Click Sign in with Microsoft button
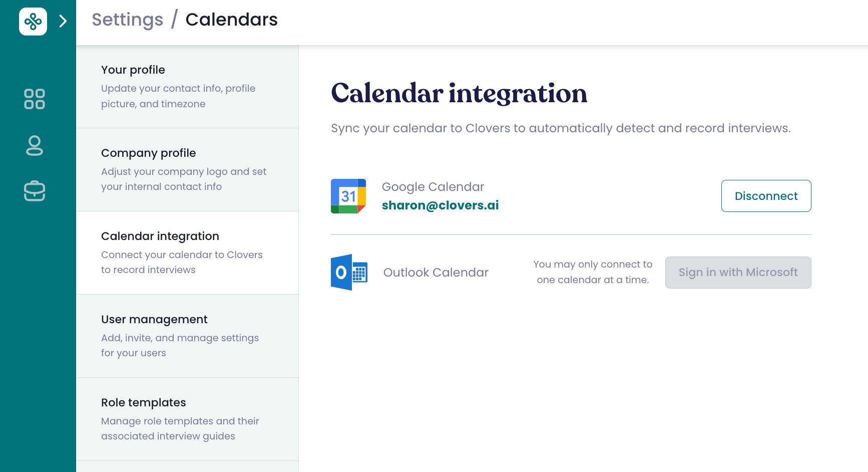This screenshot has height=472, width=868. click(x=738, y=273)
